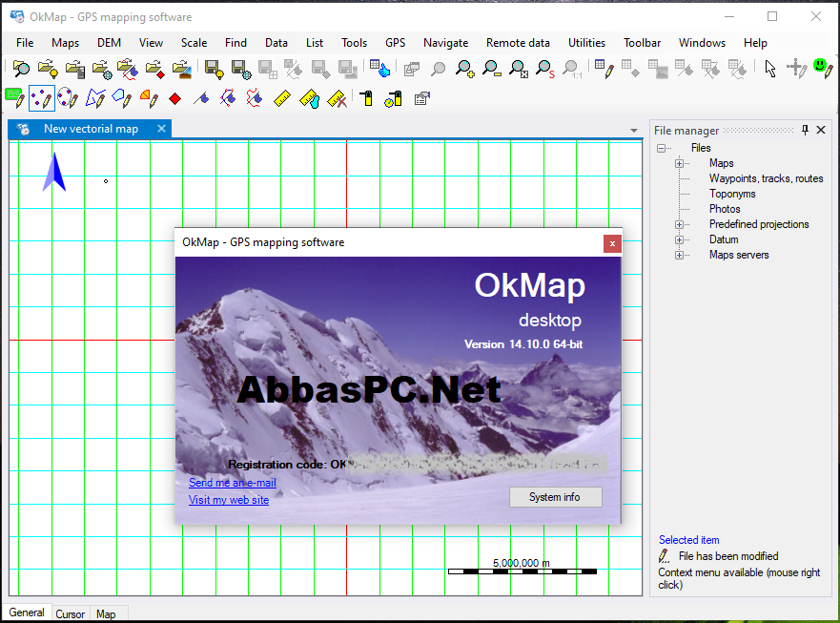Click the System info button
This screenshot has width=840, height=623.
click(x=555, y=497)
